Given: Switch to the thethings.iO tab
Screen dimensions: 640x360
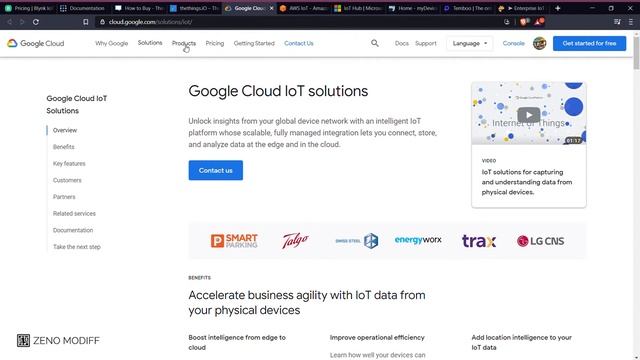Looking at the screenshot, I should (194, 8).
